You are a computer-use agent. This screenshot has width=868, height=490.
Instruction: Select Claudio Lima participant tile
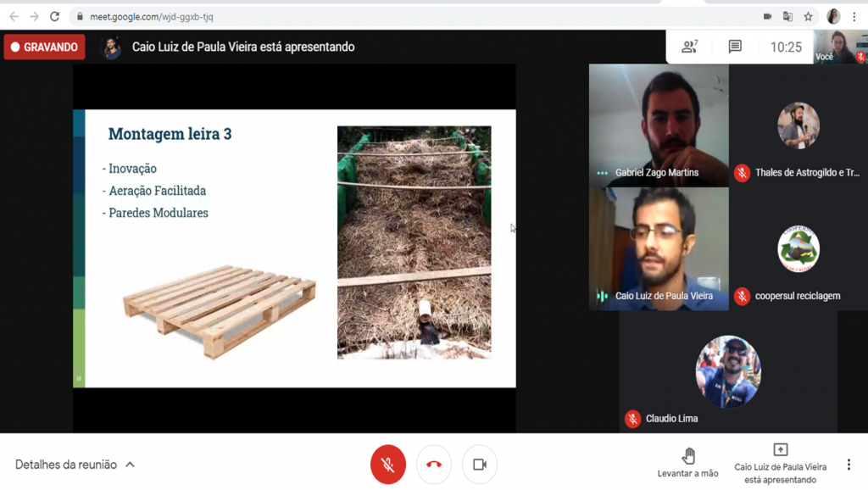coord(728,371)
